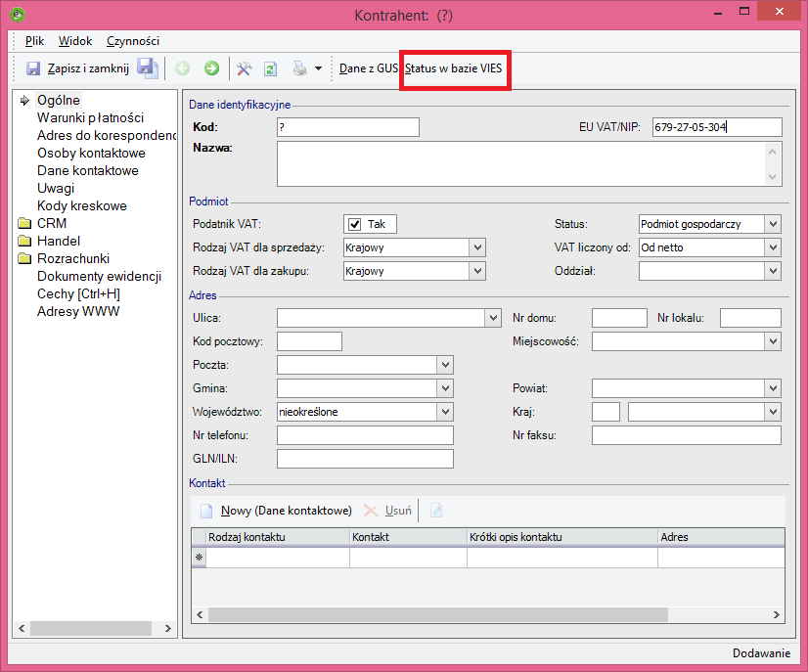
Task: Select Adresy WWW in the tree
Action: point(78,311)
